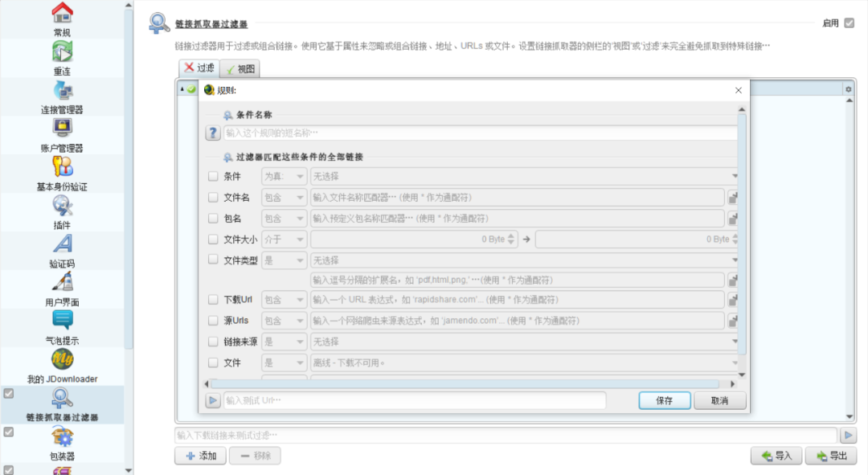
Task: Open the 我的 JDownloader icon
Action: pos(62,359)
